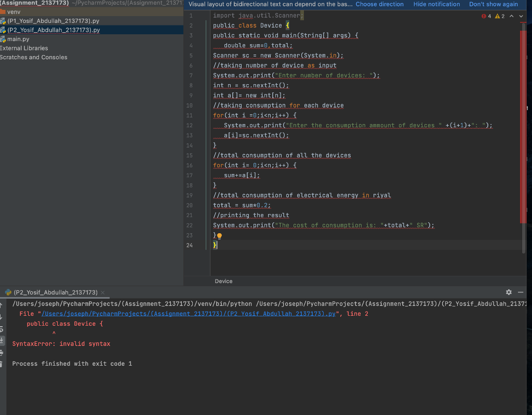Click 'public class Device {' in editor line 2

pos(251,25)
